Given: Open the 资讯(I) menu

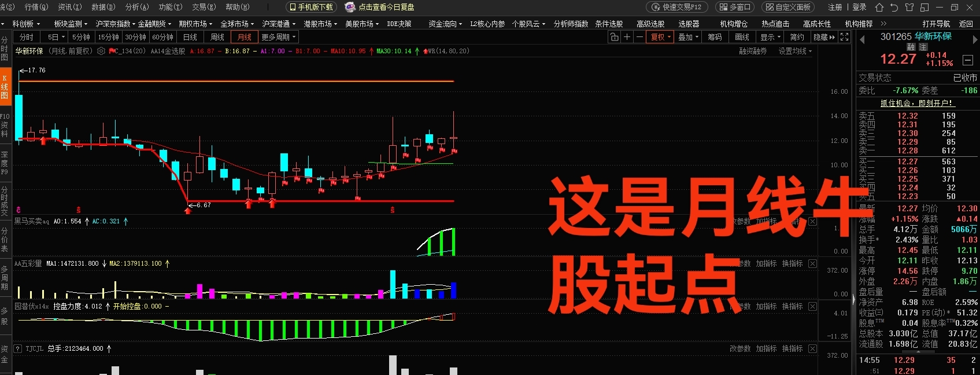Looking at the screenshot, I should (x=69, y=7).
